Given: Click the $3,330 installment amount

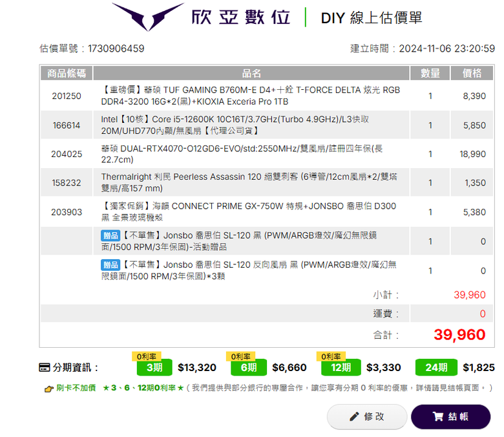Looking at the screenshot, I should tap(383, 367).
